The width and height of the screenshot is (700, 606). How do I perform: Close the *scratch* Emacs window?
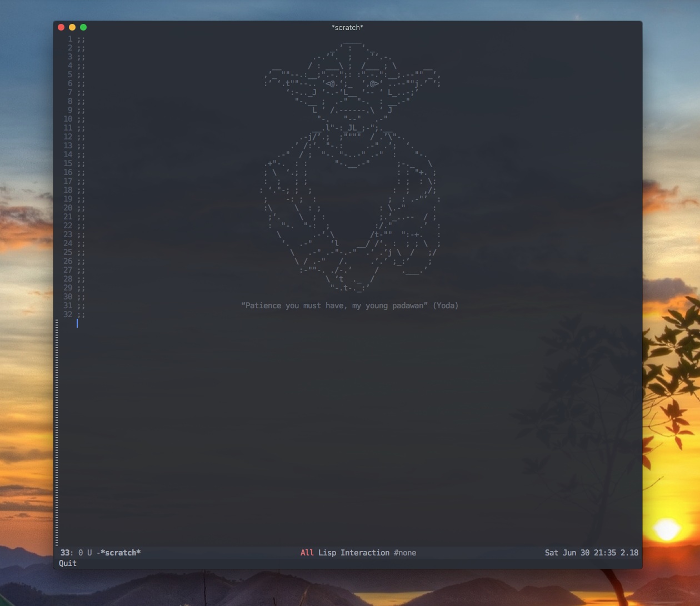point(61,27)
